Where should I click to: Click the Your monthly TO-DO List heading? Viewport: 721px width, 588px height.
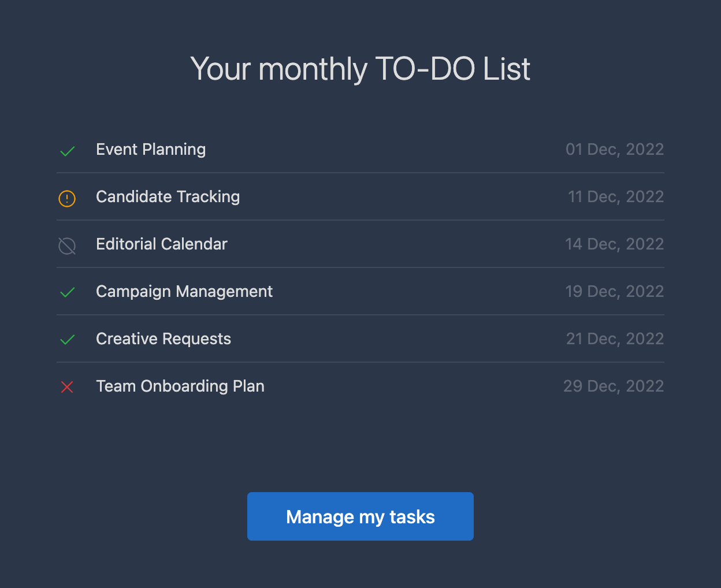pyautogui.click(x=360, y=69)
